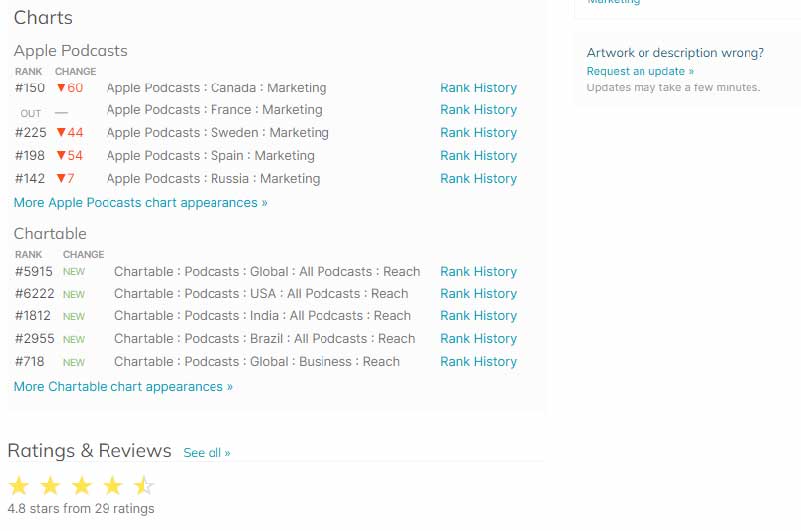Image resolution: width=801 pixels, height=531 pixels.
Task: Select the 'Apple Podcasts : Spain : Marketing' text
Action: coord(210,156)
